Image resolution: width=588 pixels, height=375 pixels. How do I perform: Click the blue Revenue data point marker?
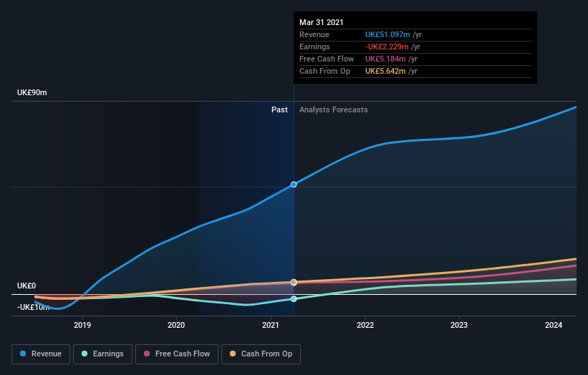coord(294,185)
